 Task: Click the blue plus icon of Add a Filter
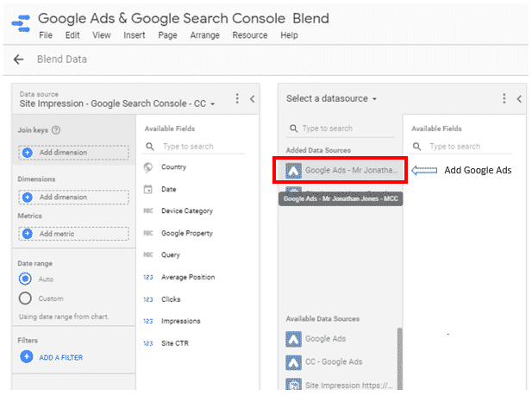coord(27,357)
